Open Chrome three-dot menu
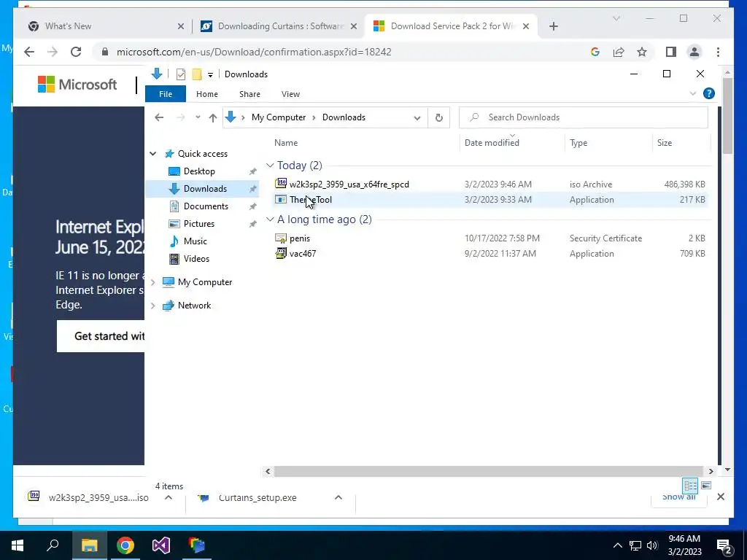Image resolution: width=747 pixels, height=560 pixels. pos(718,52)
